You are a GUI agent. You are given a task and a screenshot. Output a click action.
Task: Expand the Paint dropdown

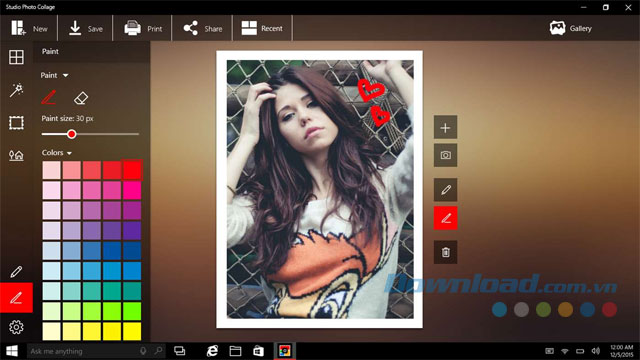pyautogui.click(x=54, y=75)
